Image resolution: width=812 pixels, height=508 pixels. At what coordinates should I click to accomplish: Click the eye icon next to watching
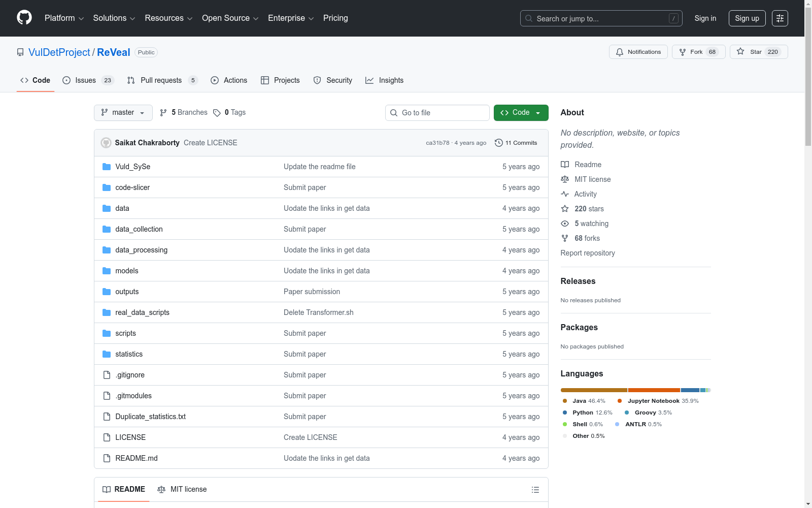point(565,224)
